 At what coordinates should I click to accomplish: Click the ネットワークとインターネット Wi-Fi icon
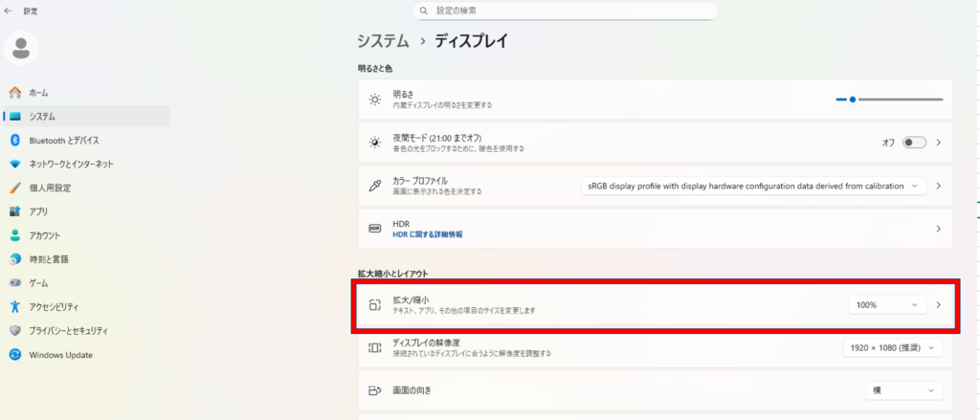click(14, 164)
